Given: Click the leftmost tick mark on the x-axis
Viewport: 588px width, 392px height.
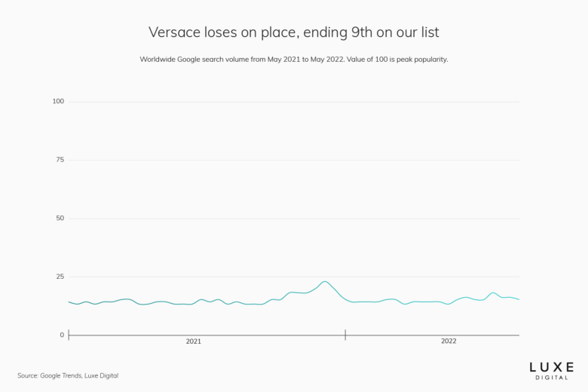Looking at the screenshot, I should (x=69, y=335).
